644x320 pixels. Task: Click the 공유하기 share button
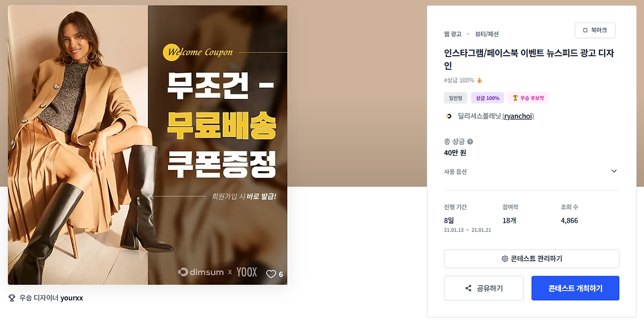click(x=484, y=288)
